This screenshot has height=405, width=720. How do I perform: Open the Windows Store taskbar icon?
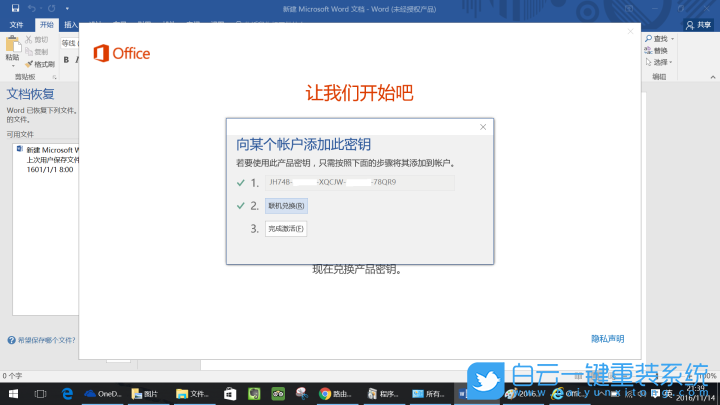pyautogui.click(x=230, y=394)
